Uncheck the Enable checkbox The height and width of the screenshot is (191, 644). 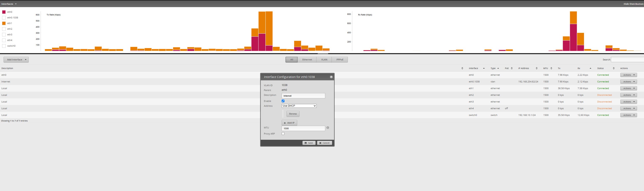pyautogui.click(x=283, y=101)
